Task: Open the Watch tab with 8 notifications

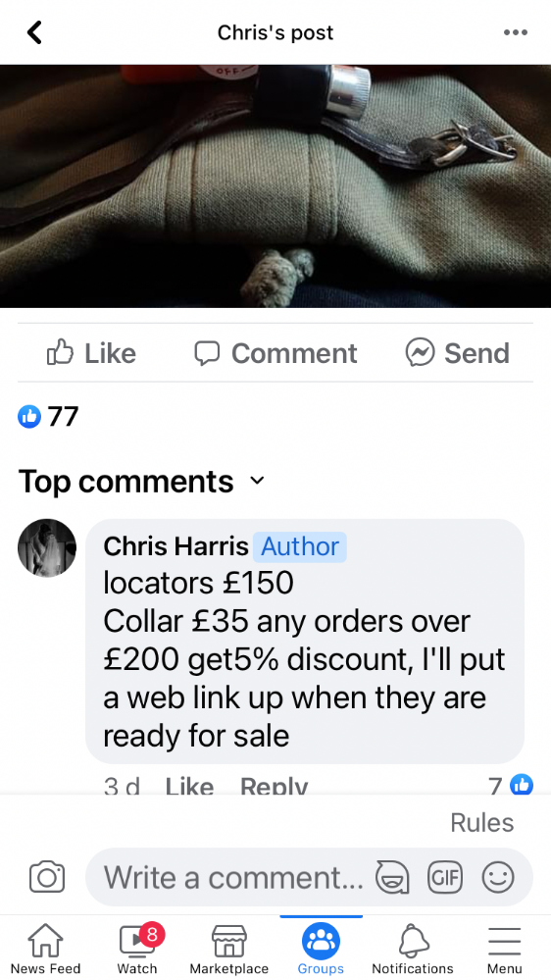Action: [x=138, y=949]
